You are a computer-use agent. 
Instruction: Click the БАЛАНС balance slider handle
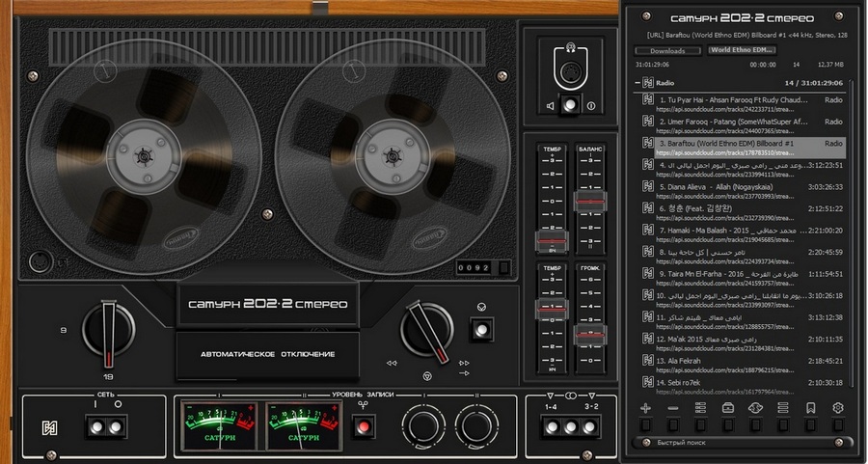pos(589,201)
